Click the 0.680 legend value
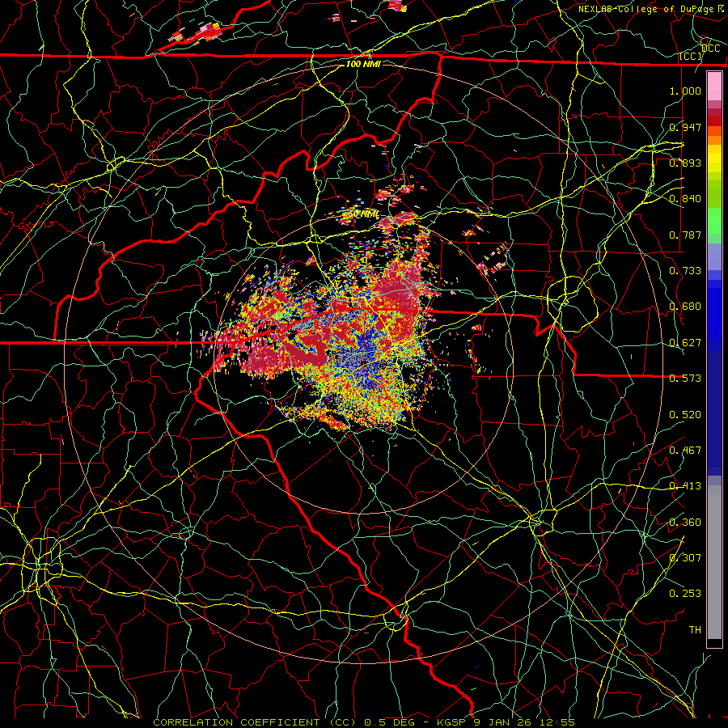Screen dimensions: 728x728 coord(685,307)
